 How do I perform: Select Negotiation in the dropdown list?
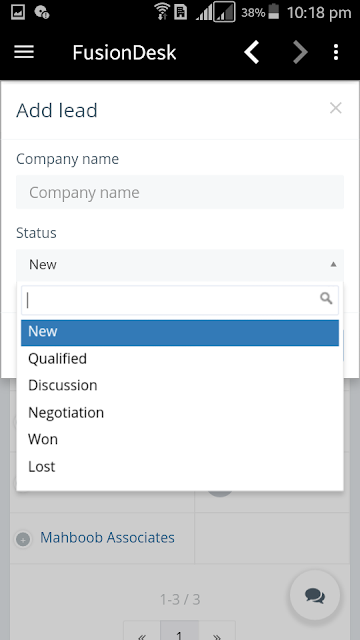click(180, 413)
